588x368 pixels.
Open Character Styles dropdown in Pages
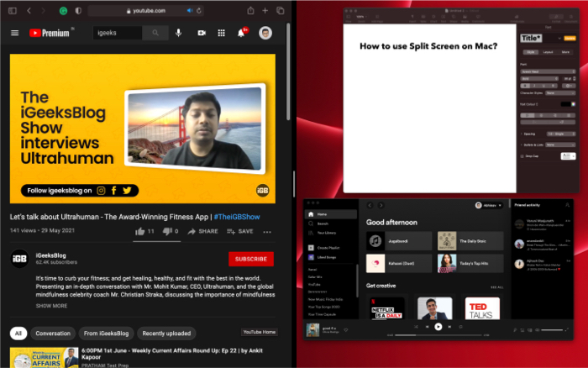[560, 93]
